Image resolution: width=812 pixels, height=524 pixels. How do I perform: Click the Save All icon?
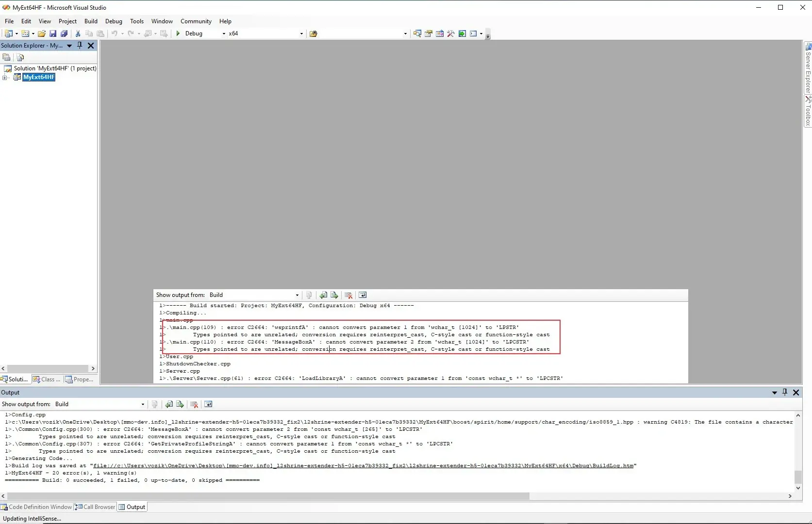(64, 33)
